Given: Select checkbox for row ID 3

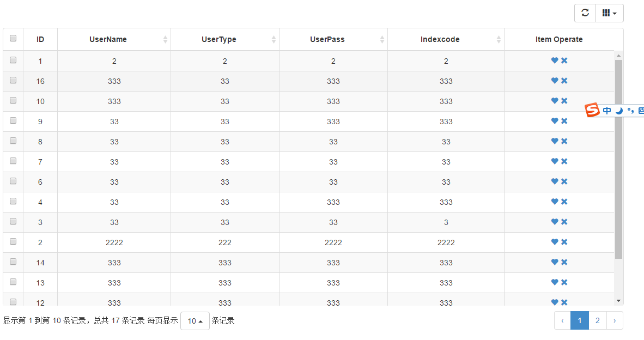Looking at the screenshot, I should click(13, 222).
